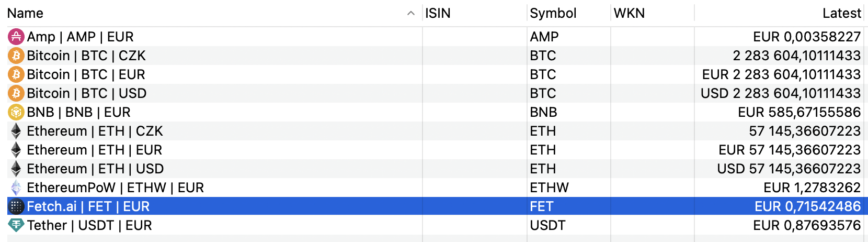Select the Ethereum | ETH | CZK security

[x=437, y=131]
